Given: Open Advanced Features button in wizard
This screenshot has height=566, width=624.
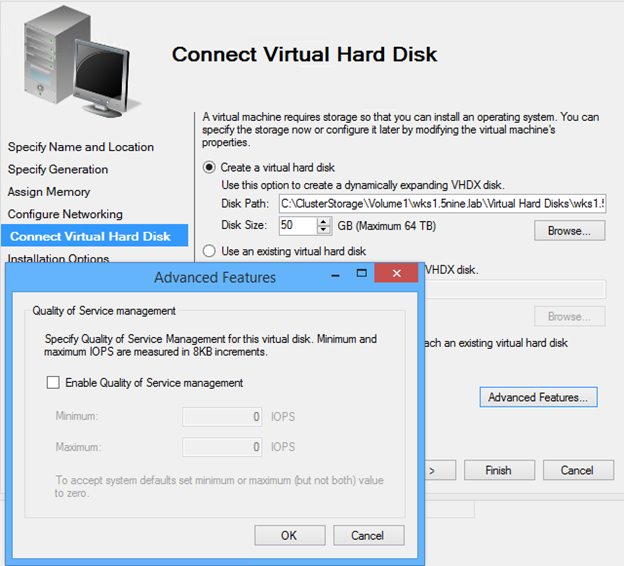Looking at the screenshot, I should tap(538, 398).
